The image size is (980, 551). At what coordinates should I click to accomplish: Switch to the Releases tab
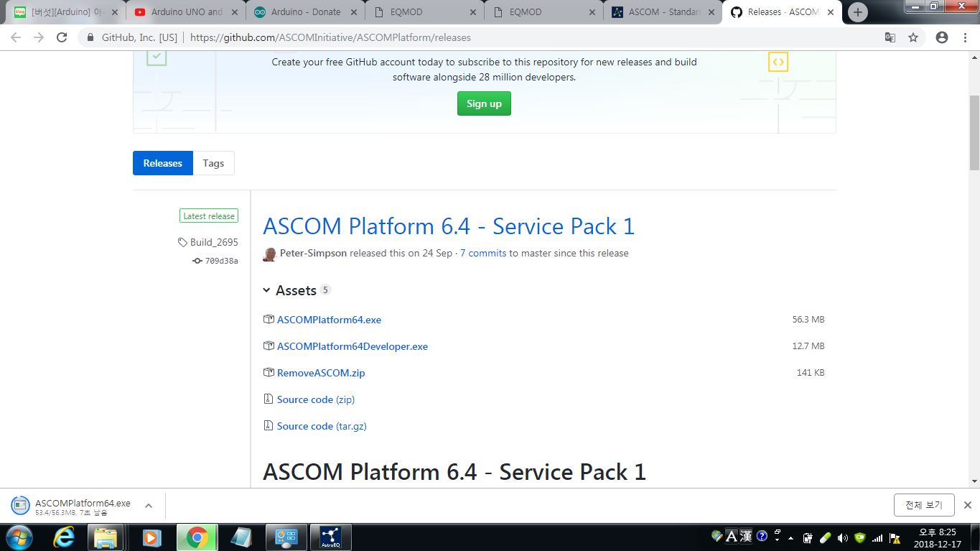[162, 163]
